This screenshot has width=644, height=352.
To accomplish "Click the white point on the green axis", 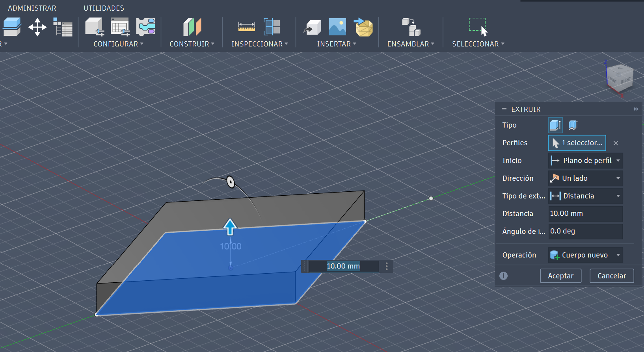I will pos(431,198).
